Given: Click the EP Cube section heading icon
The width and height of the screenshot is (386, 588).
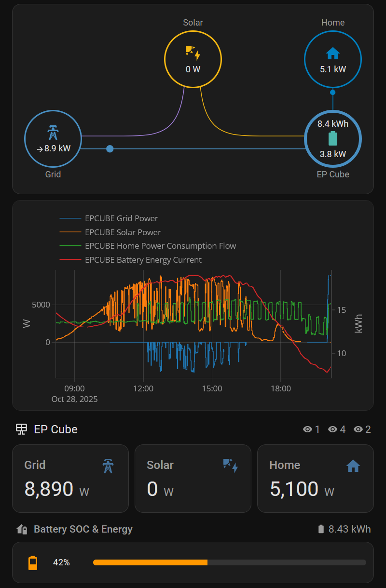Looking at the screenshot, I should [x=21, y=429].
